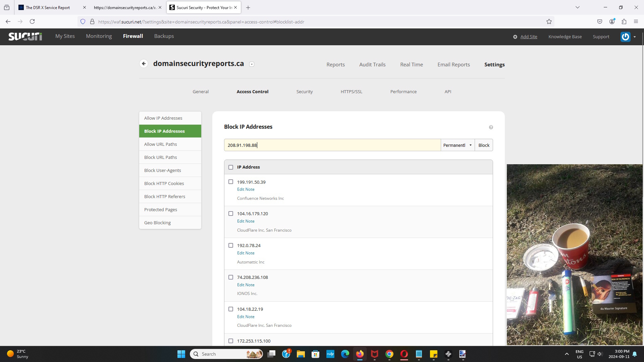Image resolution: width=644 pixels, height=362 pixels.
Task: Expand the site selector dropdown arrow
Action: [252, 64]
